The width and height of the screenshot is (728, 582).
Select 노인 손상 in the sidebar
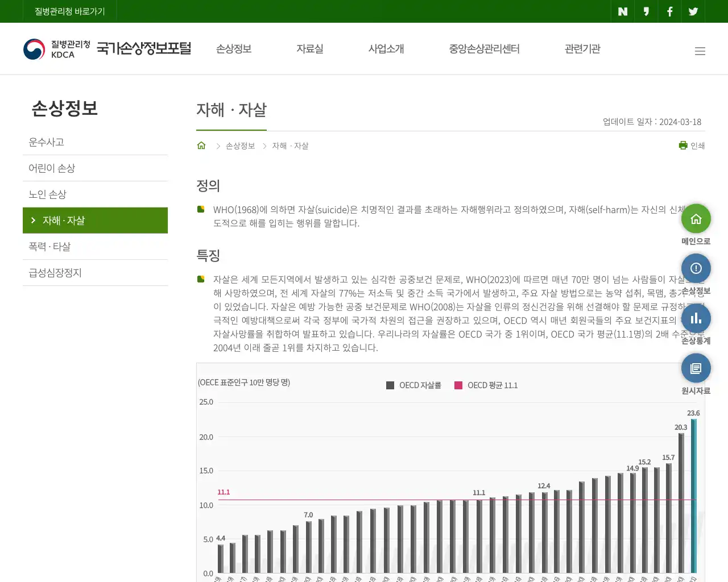(95, 194)
